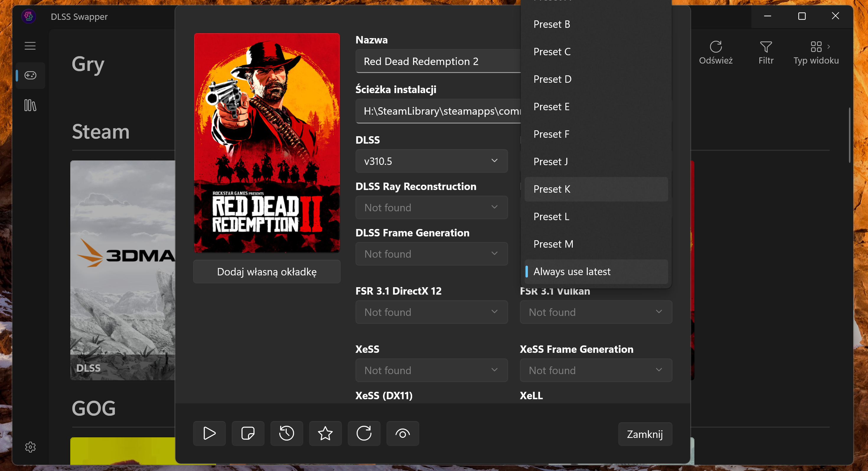Mark game as favourite with star

tap(325, 433)
